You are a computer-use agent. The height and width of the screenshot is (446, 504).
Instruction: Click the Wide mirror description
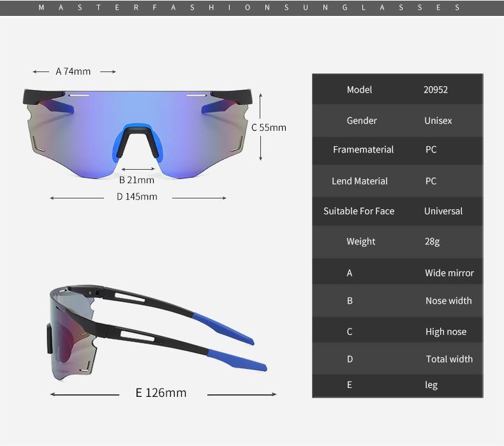click(x=449, y=273)
